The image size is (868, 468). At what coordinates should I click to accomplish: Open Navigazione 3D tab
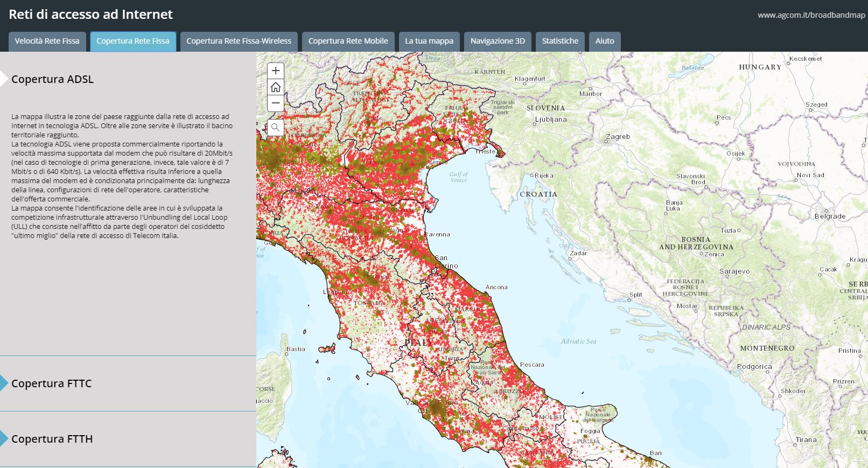pos(498,41)
